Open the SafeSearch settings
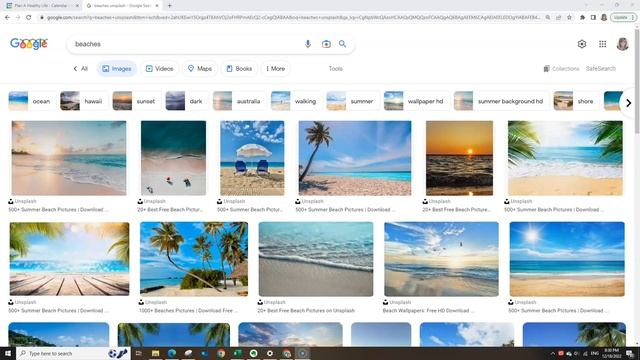 coord(600,69)
